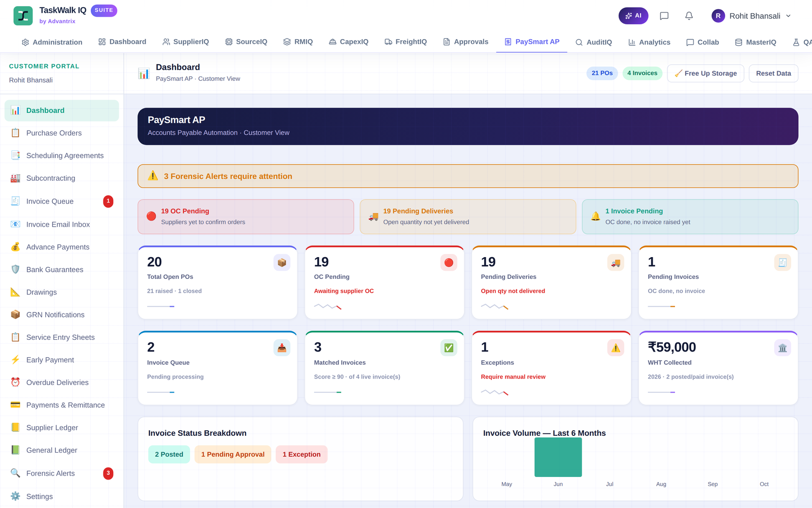Open Supplier Ledger in sidebar

62,428
